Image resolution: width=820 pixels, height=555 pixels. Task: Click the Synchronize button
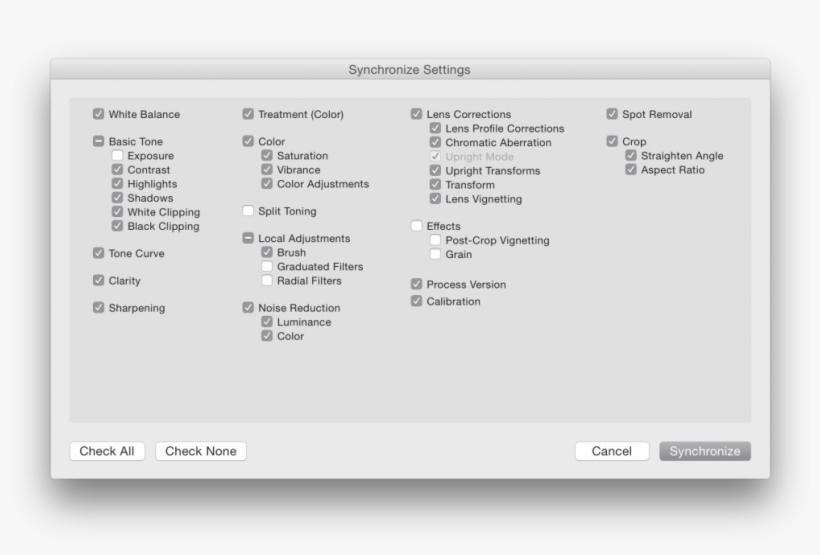[x=705, y=451]
